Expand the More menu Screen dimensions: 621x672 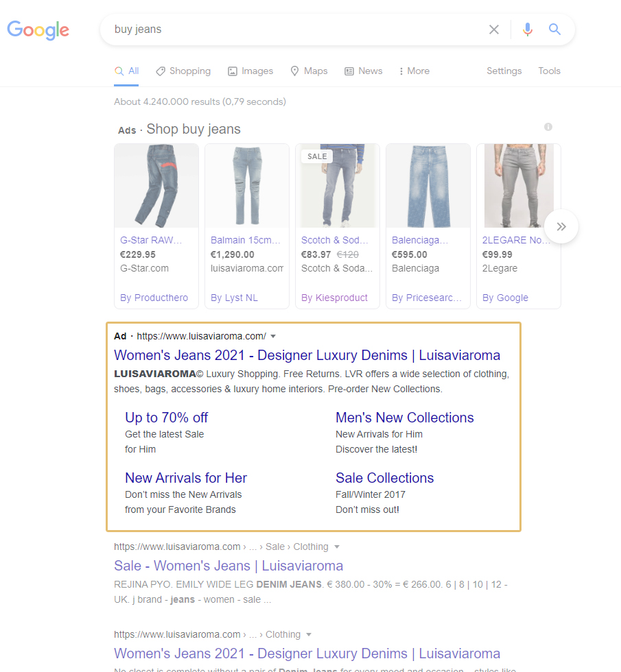(414, 71)
